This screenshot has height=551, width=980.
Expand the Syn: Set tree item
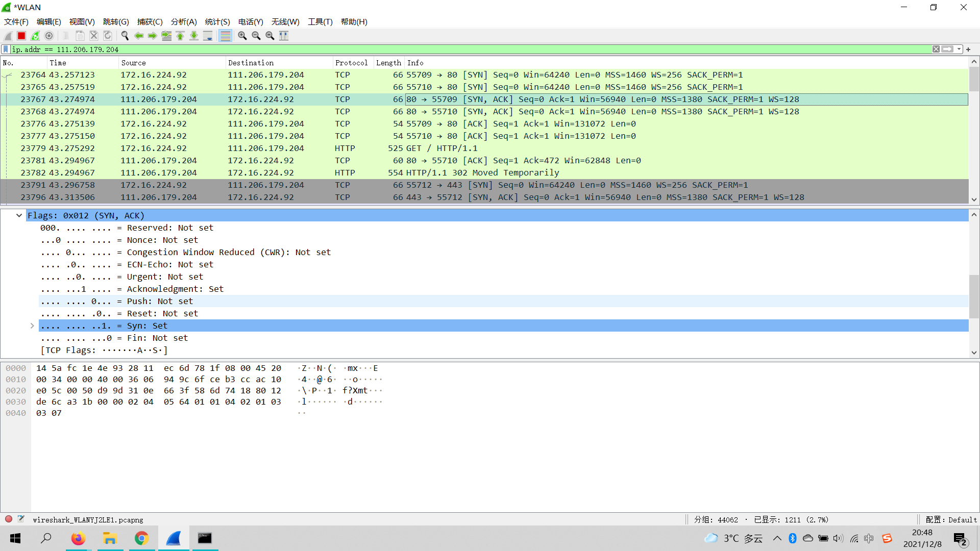coord(32,325)
